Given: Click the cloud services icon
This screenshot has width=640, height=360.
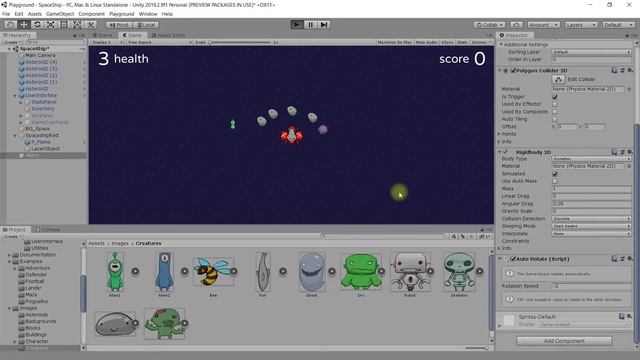Looking at the screenshot, I should pos(516,25).
